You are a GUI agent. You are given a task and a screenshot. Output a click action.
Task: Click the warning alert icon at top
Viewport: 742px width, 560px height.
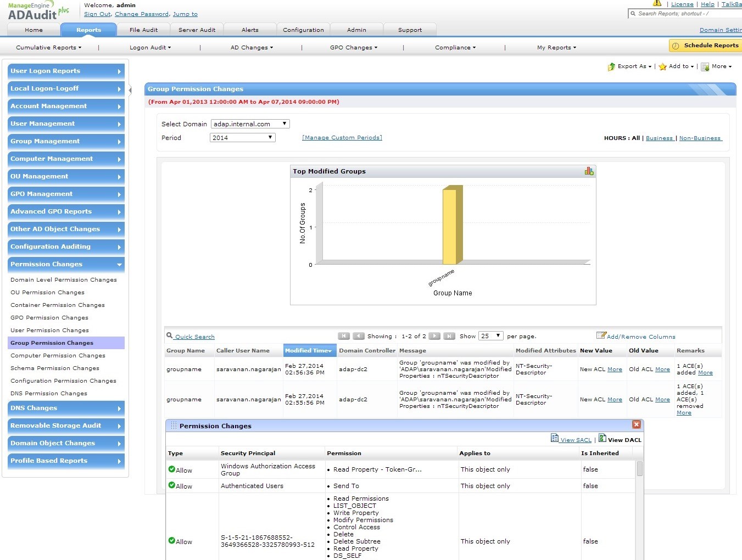pyautogui.click(x=657, y=3)
